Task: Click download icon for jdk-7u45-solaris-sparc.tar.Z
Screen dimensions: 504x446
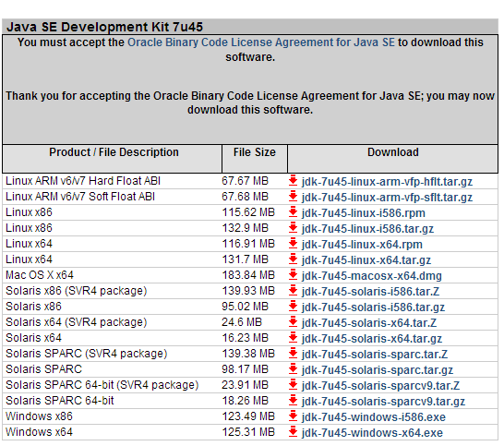Action: (x=293, y=354)
